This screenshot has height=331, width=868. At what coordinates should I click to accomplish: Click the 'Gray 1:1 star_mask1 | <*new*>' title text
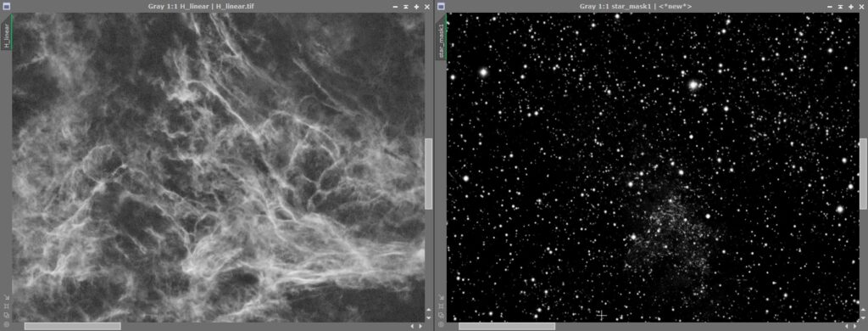[636, 7]
